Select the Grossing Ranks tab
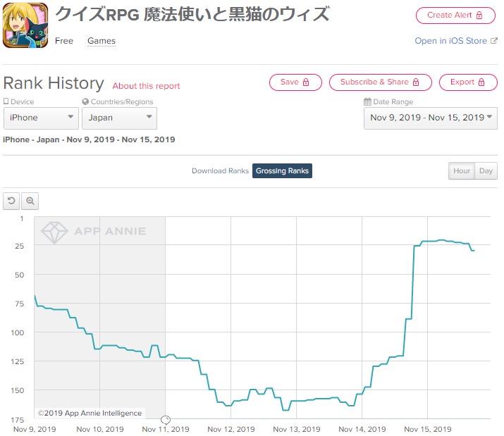504x436 pixels. pos(282,170)
